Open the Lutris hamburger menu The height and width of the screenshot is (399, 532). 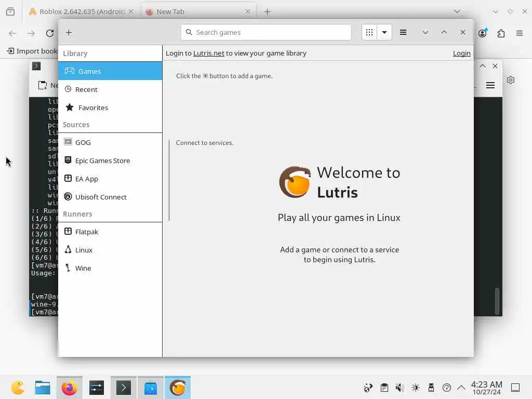[403, 32]
